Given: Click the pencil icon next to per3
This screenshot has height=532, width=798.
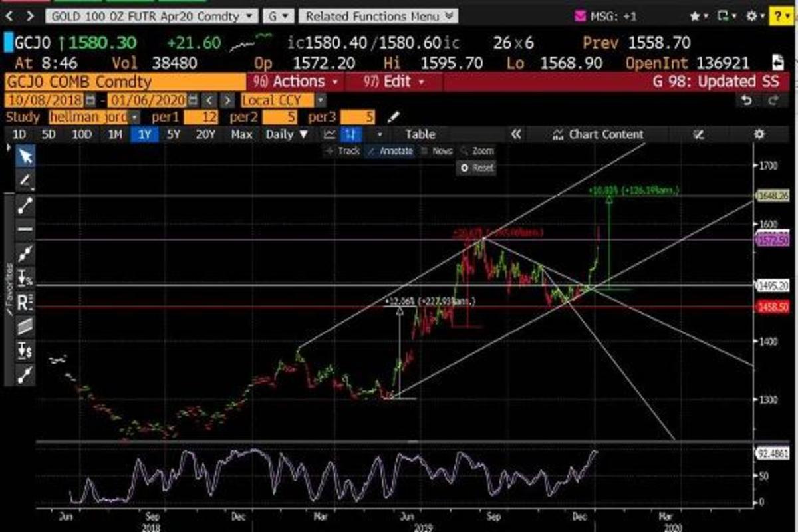Looking at the screenshot, I should tap(394, 118).
